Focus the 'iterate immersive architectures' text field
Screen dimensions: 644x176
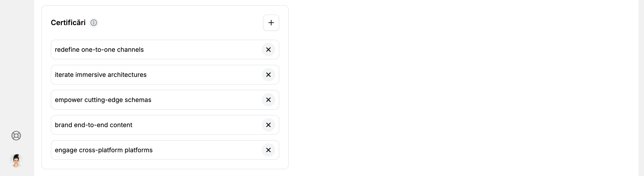[x=200, y=75]
